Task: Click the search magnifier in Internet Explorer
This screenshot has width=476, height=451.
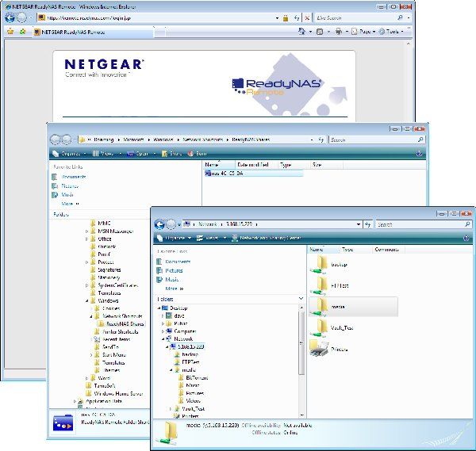Action: pyautogui.click(x=401, y=18)
